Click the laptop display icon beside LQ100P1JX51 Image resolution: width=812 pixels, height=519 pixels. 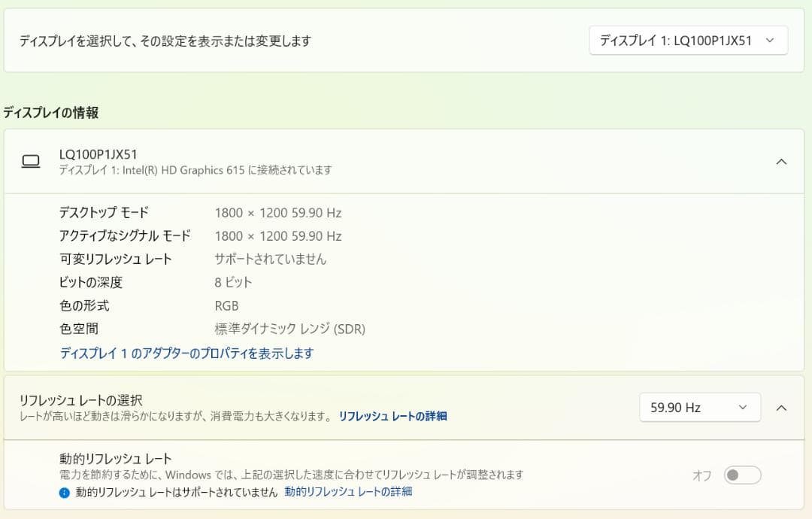31,162
